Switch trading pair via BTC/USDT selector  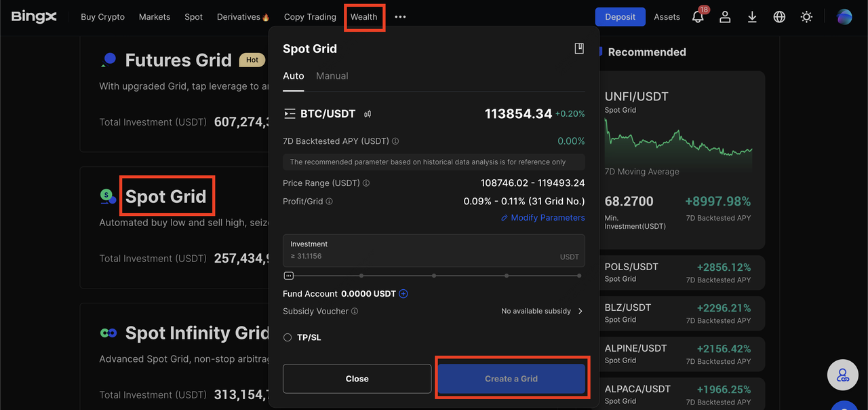click(320, 114)
